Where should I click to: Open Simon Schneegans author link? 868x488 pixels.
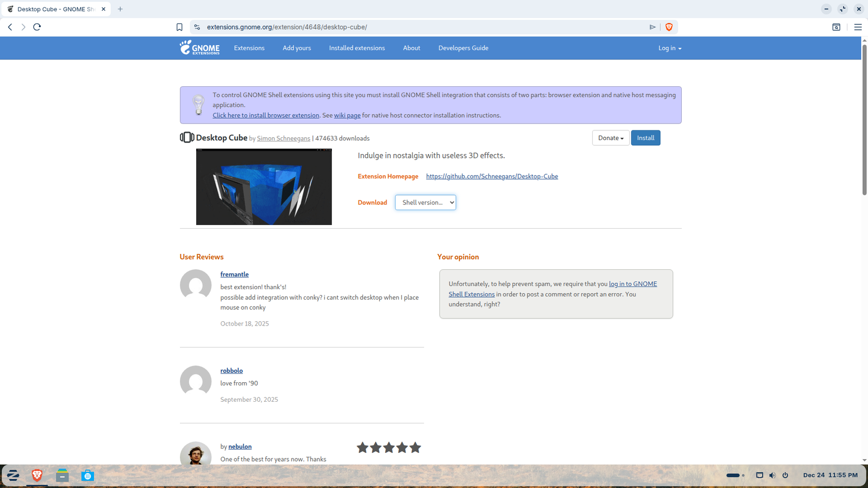point(284,138)
